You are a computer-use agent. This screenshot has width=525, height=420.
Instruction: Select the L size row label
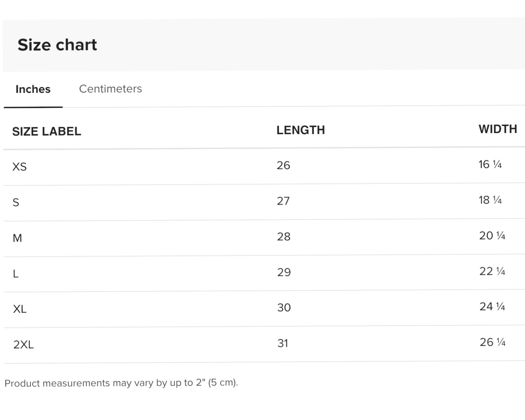click(16, 274)
